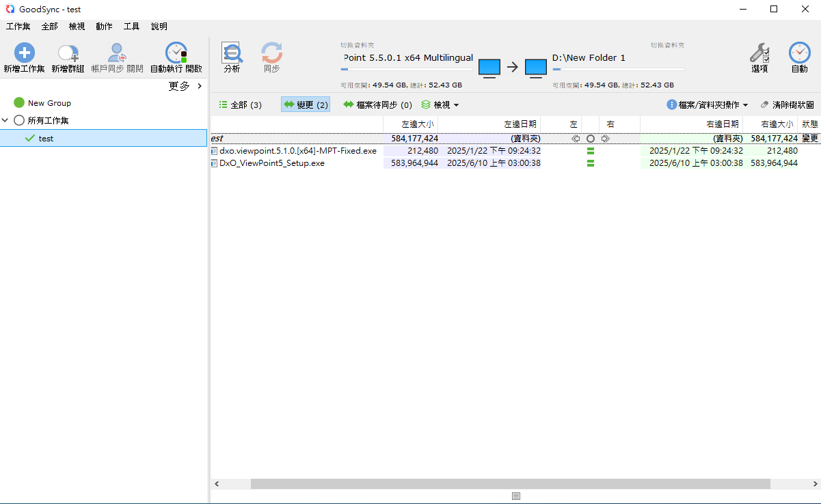Viewport: 821px width, 504px height.
Task: Show the 全部 (3) filter tab
Action: pos(240,105)
